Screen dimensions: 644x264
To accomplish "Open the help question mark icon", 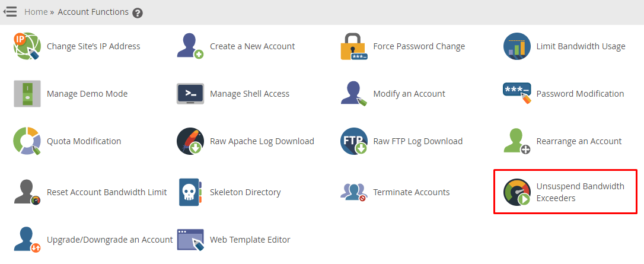I will point(138,13).
